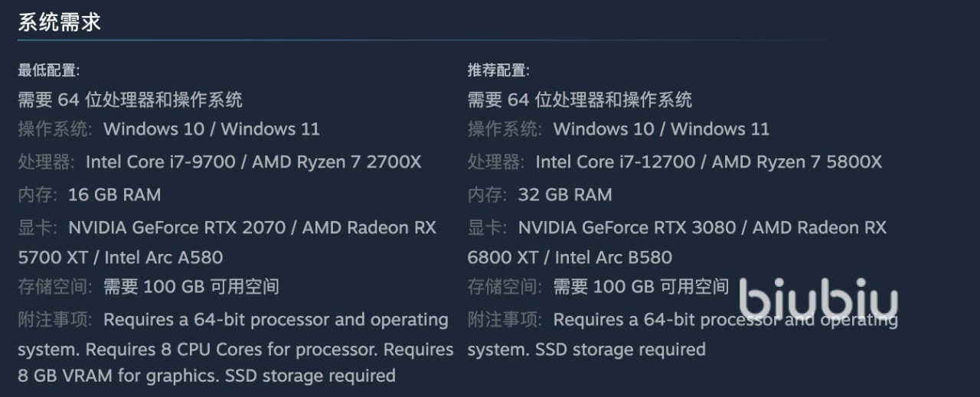
Task: Click the 16 GB RAM memory value
Action: tap(114, 194)
